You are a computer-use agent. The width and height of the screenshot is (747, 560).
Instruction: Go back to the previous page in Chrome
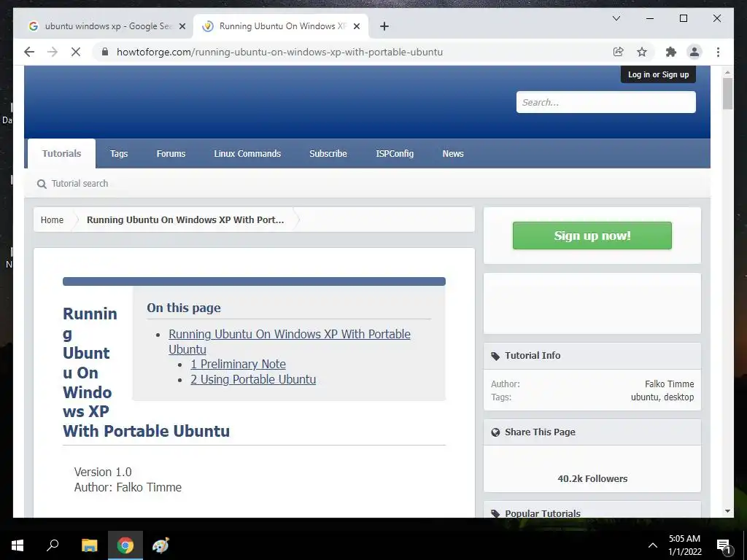pyautogui.click(x=29, y=52)
